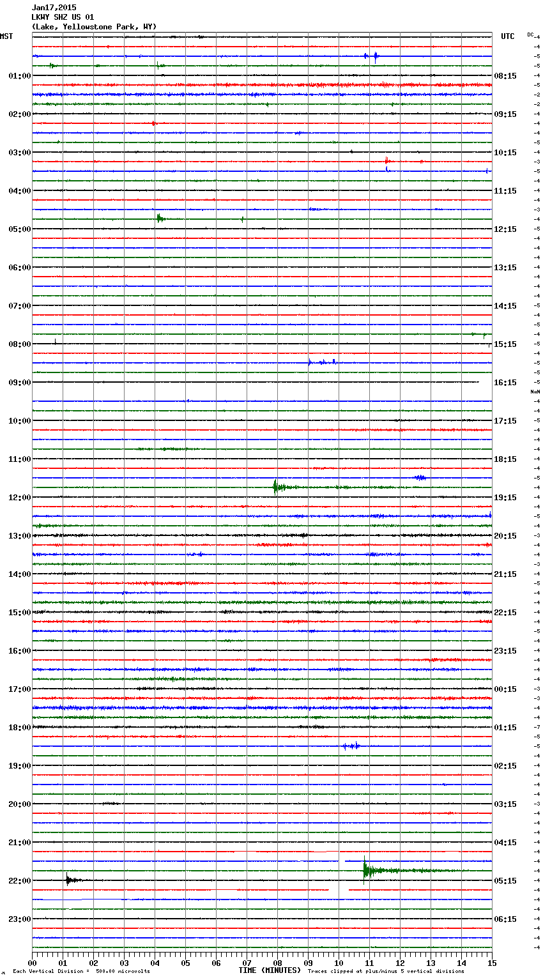Pick the 13:00 MST time label
Image resolution: width=543 pixels, height=980 pixels.
click(20, 535)
